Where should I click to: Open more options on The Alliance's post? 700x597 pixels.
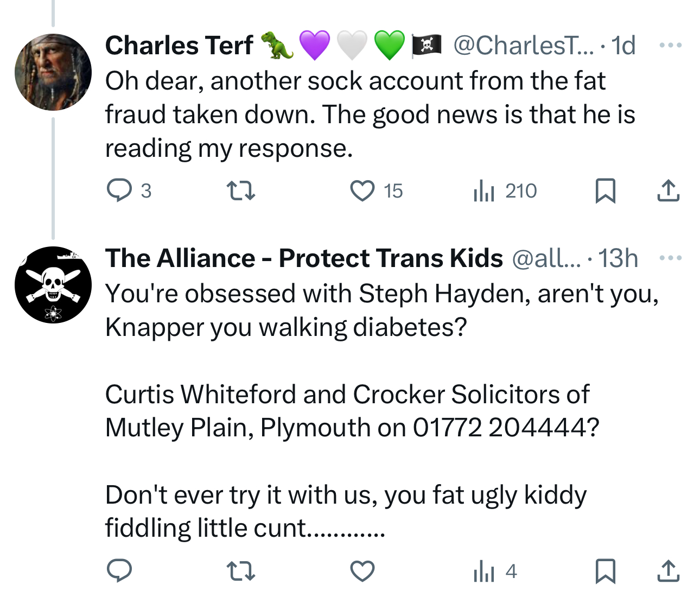[x=671, y=258]
